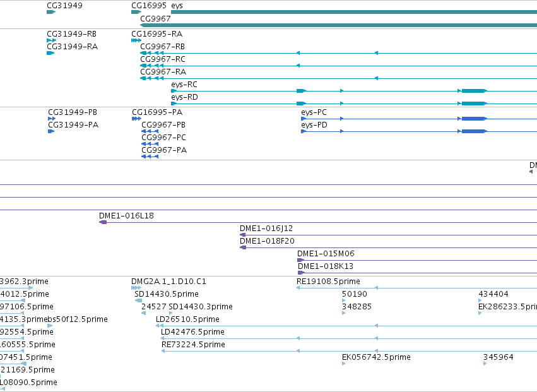Click the long CG9967 gene bar

(338, 25)
